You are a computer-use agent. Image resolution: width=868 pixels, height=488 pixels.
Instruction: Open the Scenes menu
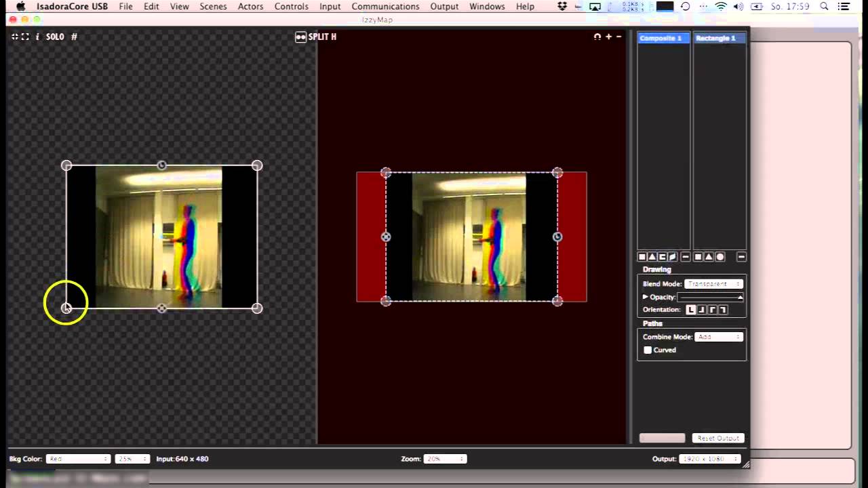[x=213, y=6]
